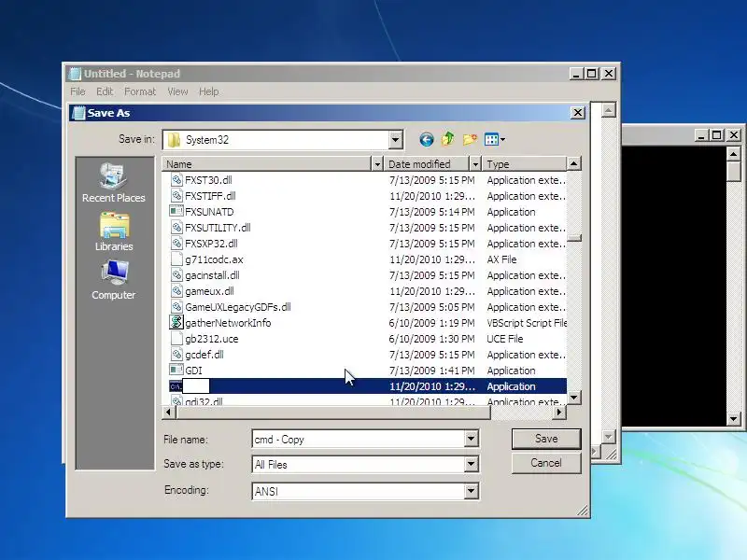Open the Encoding dropdown
747x560 pixels.
[x=471, y=491]
